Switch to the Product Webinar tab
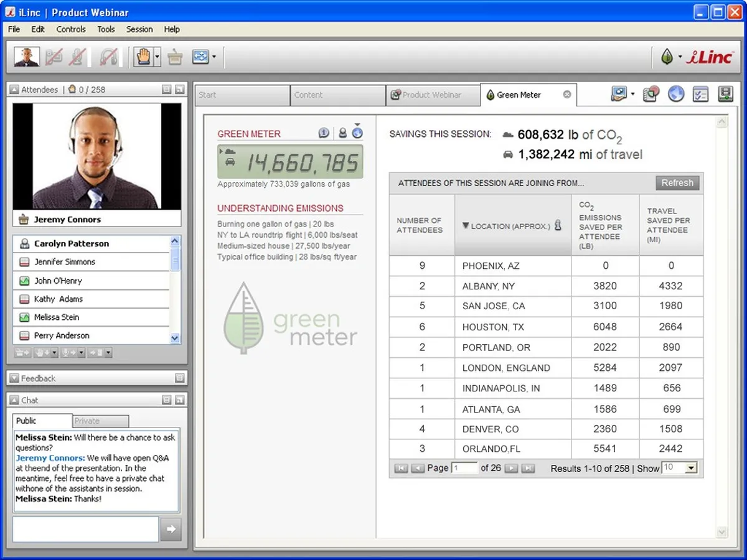747x560 pixels. (x=433, y=95)
